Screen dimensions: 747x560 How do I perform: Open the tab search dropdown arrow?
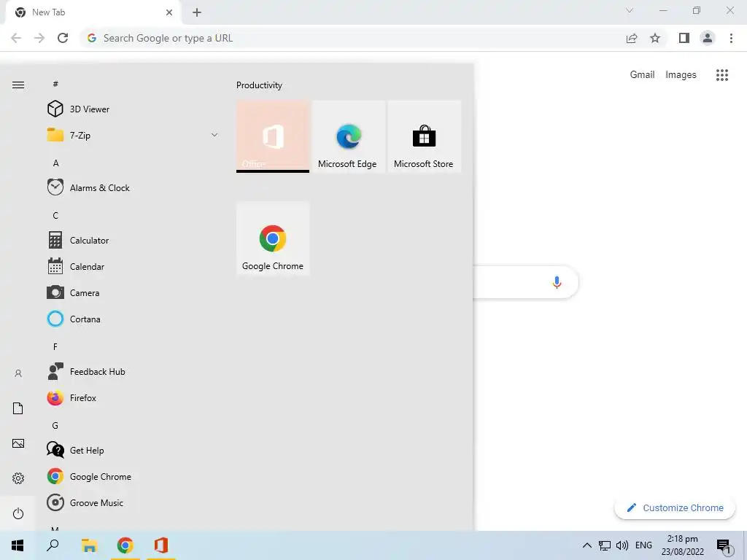coord(630,10)
